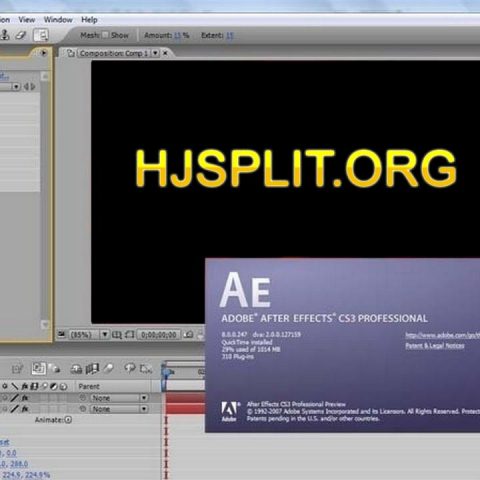The height and width of the screenshot is (480, 480).
Task: Click the effects fx column header icon
Action: click(25, 386)
